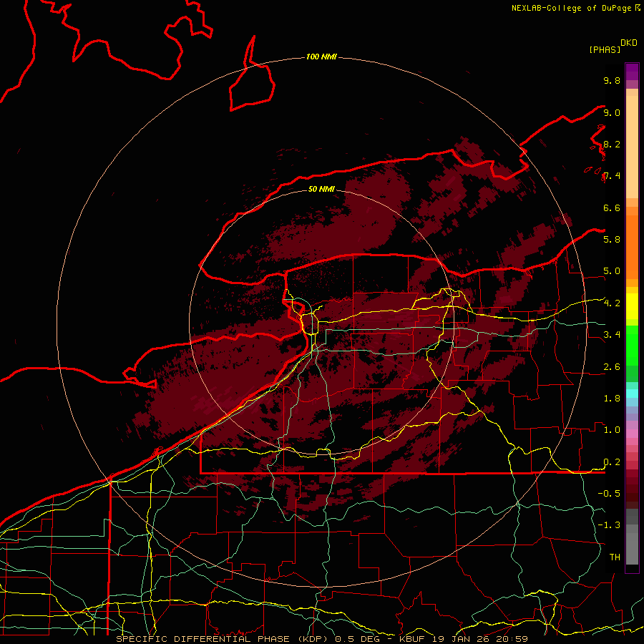Viewport: 644px width, 644px height.
Task: Click the [PHAS] units label above the color bar
Action: pos(605,49)
